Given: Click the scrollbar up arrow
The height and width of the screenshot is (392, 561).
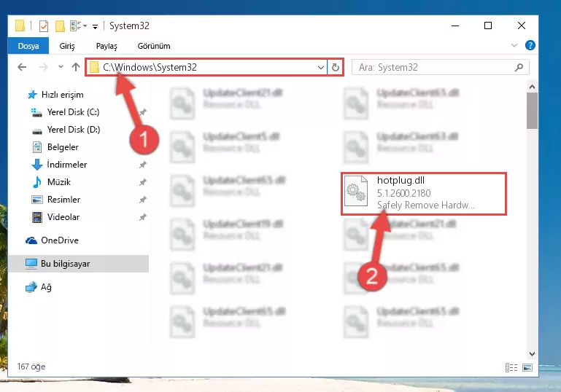Looking at the screenshot, I should point(532,87).
